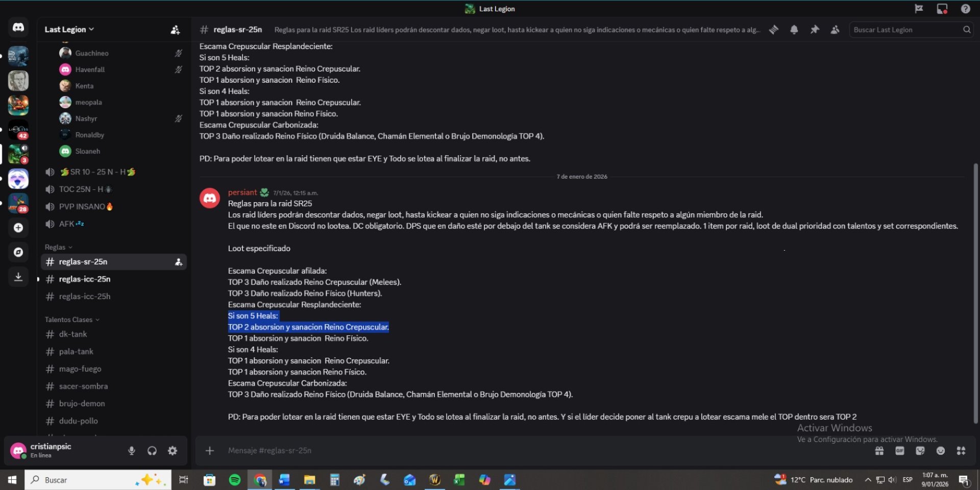Open emoji picker in message bar
This screenshot has width=980, height=490.
pos(940,451)
